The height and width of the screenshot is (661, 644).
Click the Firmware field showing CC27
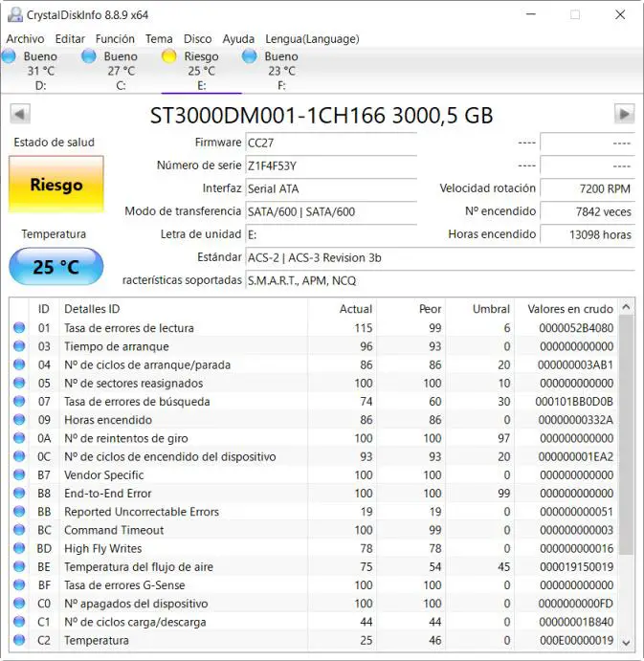coord(331,143)
